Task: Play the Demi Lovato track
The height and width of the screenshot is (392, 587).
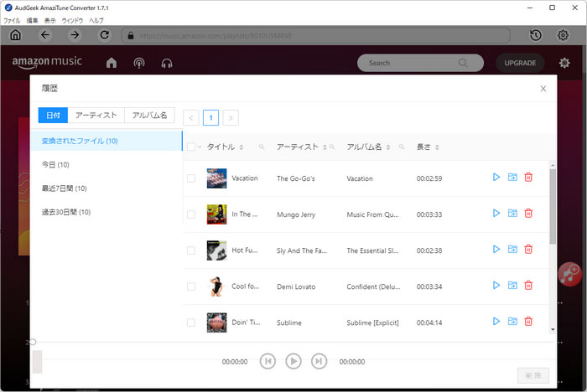Action: [x=496, y=286]
